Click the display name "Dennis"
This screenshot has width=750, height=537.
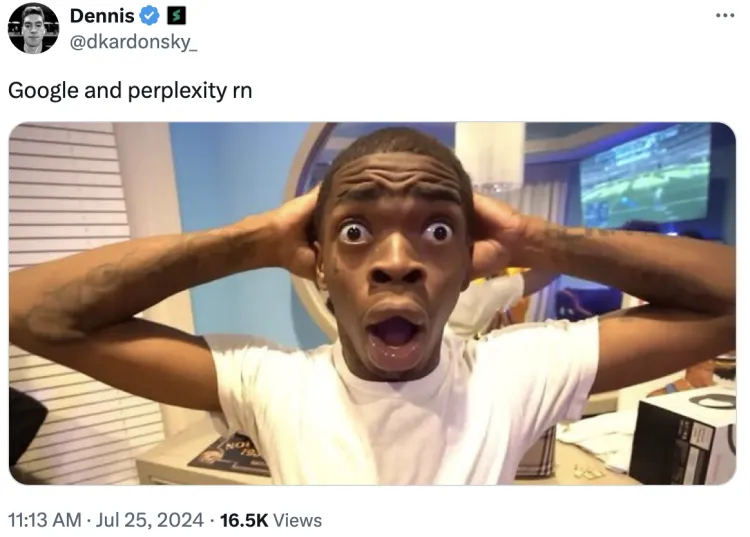click(x=102, y=16)
